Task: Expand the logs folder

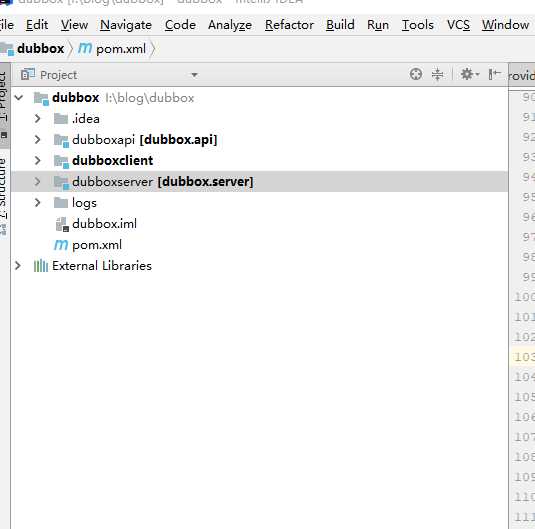Action: [38, 203]
